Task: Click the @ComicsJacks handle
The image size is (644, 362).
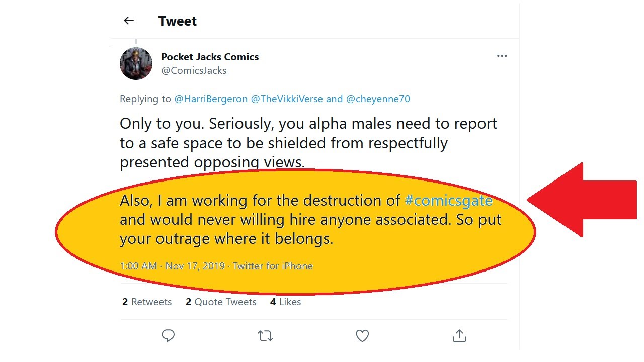Action: click(x=194, y=70)
